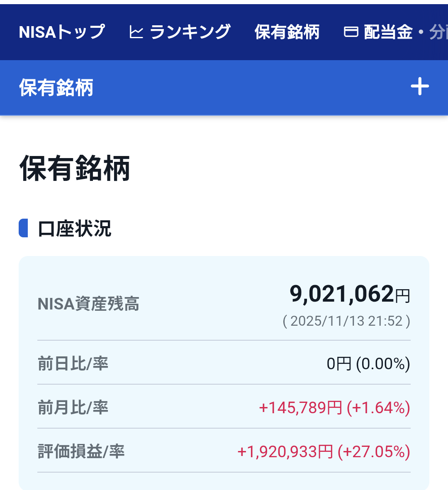The width and height of the screenshot is (448, 490).
Task: Open the NISAトップ tab
Action: coord(62,32)
